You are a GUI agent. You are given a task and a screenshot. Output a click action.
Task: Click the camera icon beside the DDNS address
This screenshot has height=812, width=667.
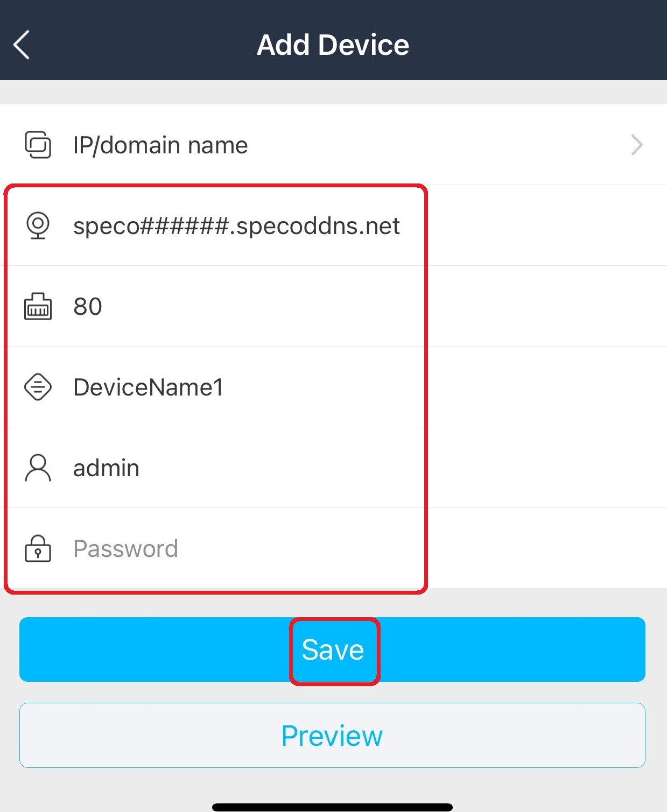(x=38, y=226)
